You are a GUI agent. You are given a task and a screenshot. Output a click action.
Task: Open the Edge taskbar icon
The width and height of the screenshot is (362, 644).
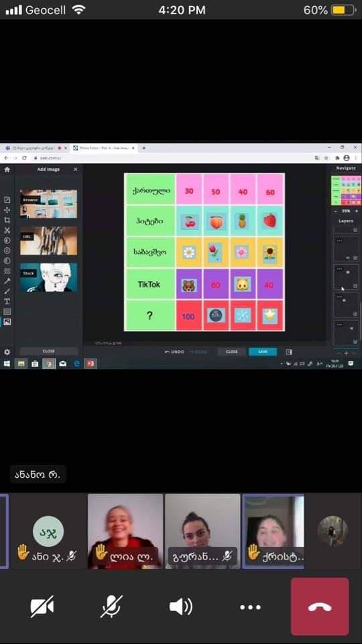click(76, 363)
